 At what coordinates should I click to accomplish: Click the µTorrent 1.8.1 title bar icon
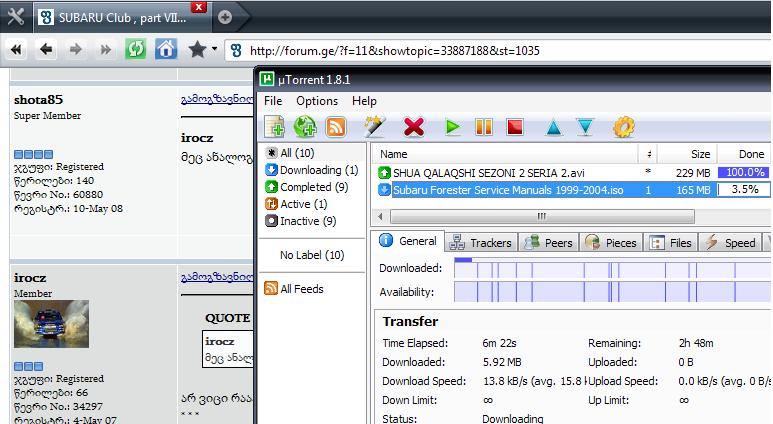click(267, 79)
